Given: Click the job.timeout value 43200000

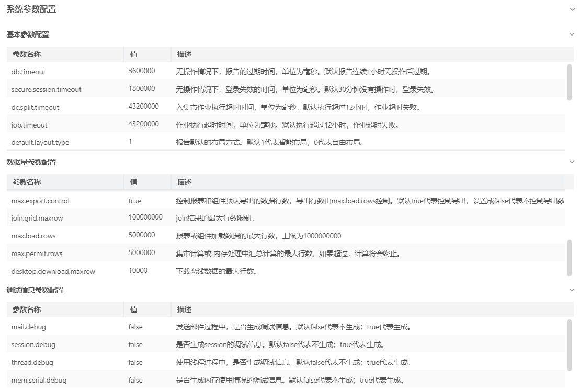Looking at the screenshot, I should coord(143,124).
